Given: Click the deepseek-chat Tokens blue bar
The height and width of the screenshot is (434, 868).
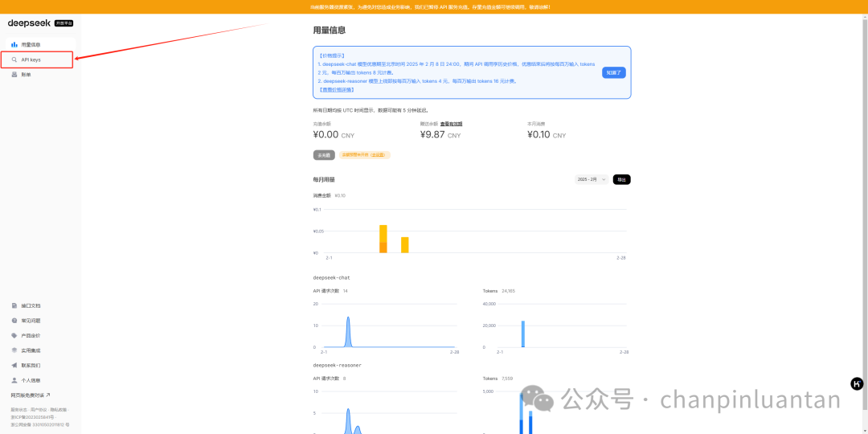Looking at the screenshot, I should [522, 334].
